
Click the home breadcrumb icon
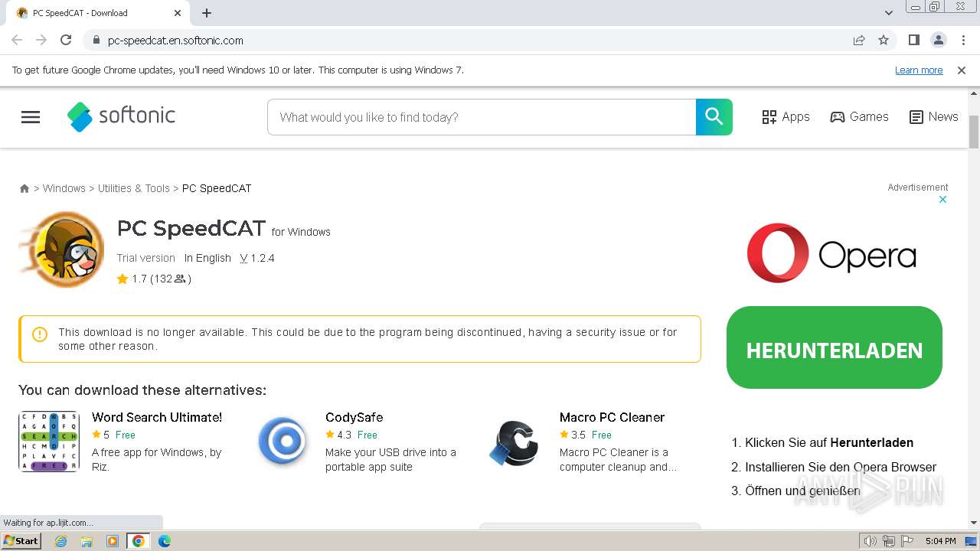tap(24, 188)
